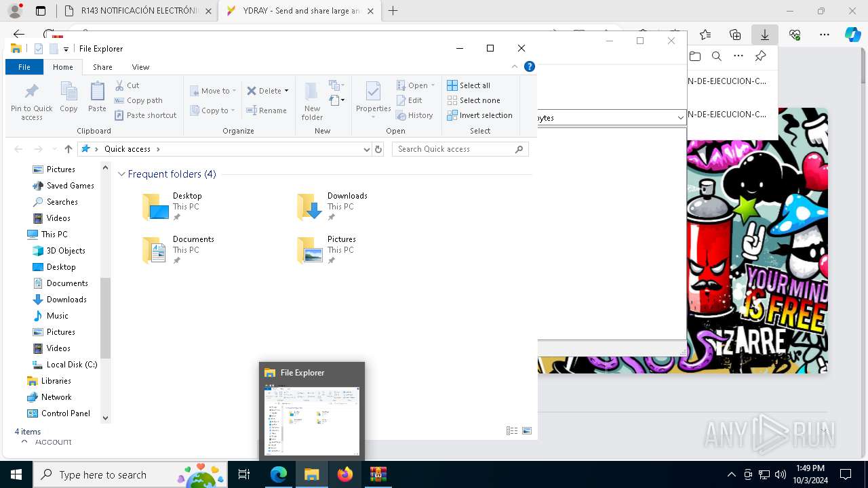Click Task View taskbar icon
Screen dimensions: 868x488
[244, 474]
